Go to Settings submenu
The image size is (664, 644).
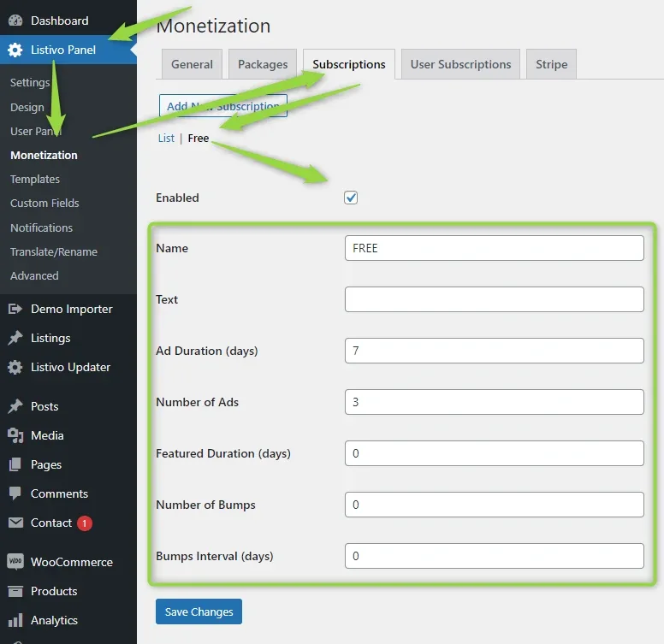(30, 82)
